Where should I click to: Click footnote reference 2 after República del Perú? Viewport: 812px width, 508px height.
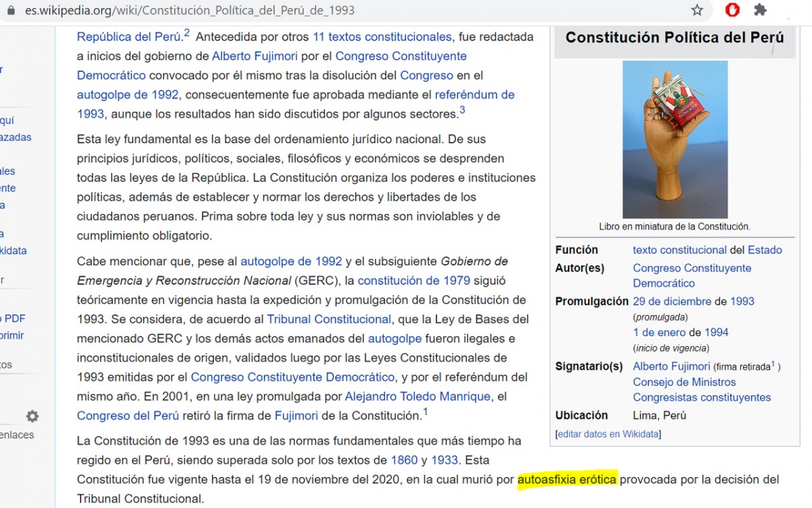187,33
